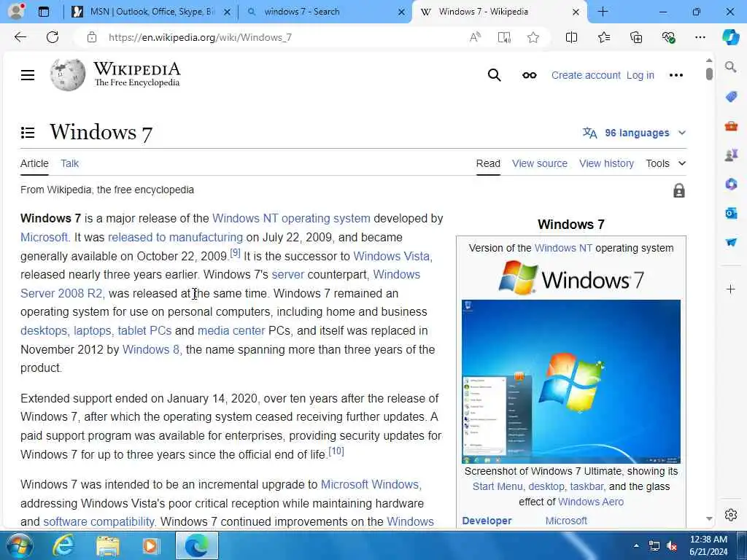Open the View history tab
This screenshot has width=747, height=560.
click(x=606, y=163)
